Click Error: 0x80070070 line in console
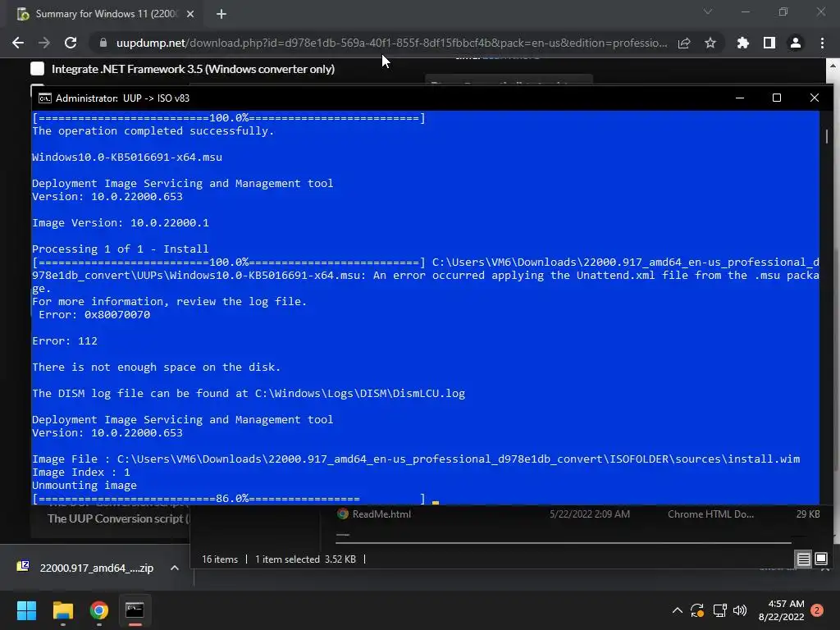The image size is (840, 630). [x=94, y=314]
